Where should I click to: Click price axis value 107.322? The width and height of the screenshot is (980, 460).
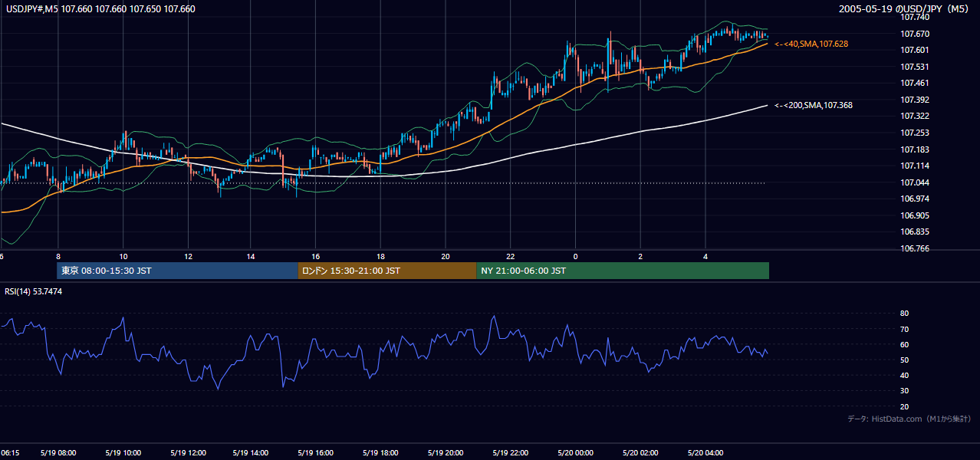[x=915, y=116]
